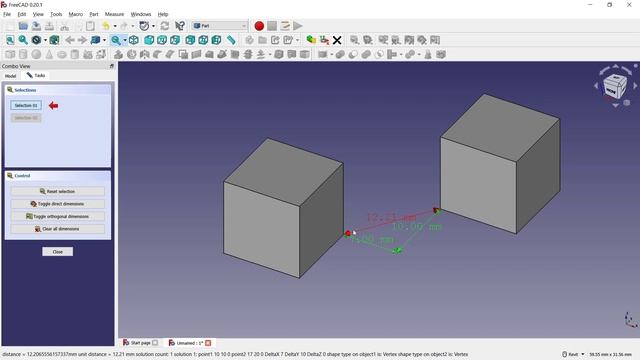Start macro recording with red circle
Screen dimensions: 640x360
point(259,26)
